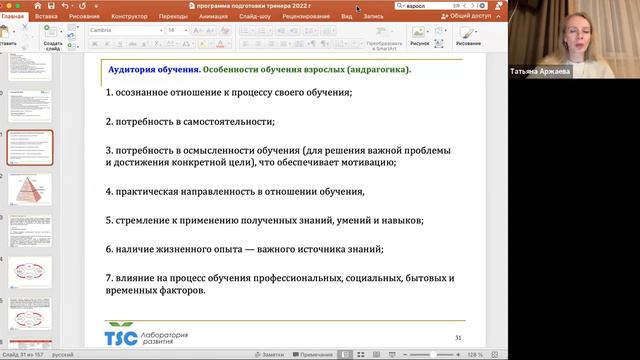Redo with the circular arrow icon
The image size is (640, 360).
[82, 6]
